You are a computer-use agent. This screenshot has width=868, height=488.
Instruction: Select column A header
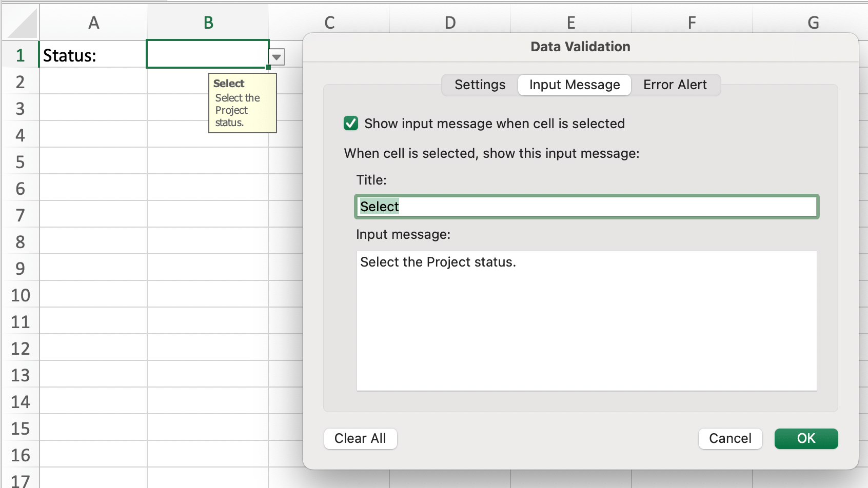(93, 23)
